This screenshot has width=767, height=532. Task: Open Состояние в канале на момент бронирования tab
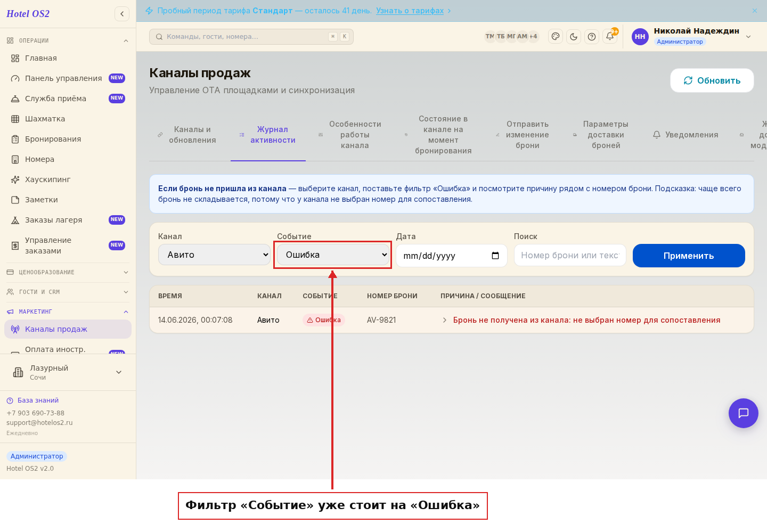pyautogui.click(x=438, y=135)
